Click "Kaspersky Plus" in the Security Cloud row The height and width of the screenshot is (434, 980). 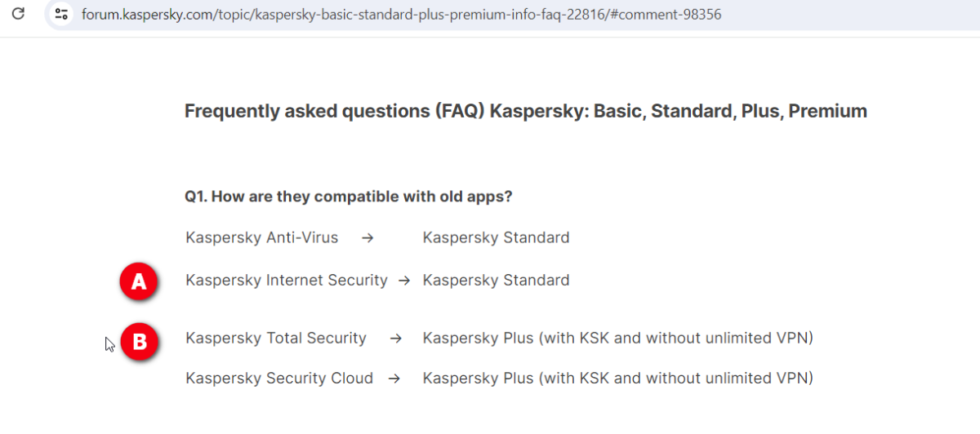coord(477,379)
